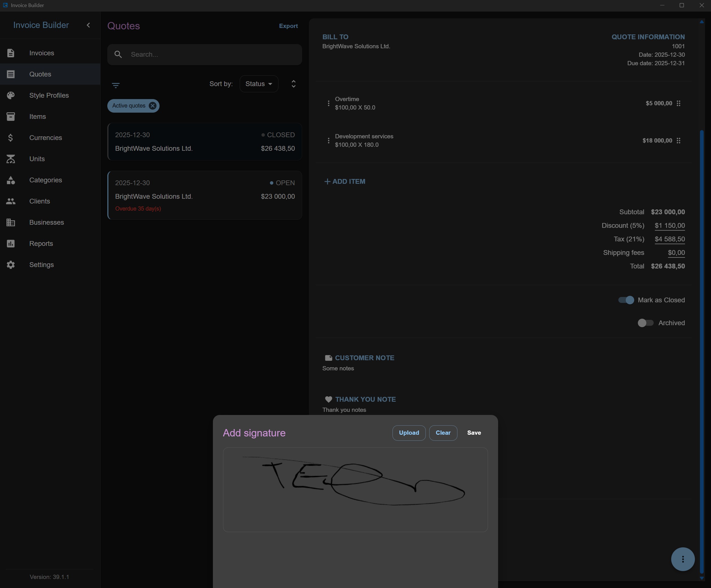Click the Currencies dollar icon
This screenshot has width=711, height=588.
pyautogui.click(x=11, y=138)
